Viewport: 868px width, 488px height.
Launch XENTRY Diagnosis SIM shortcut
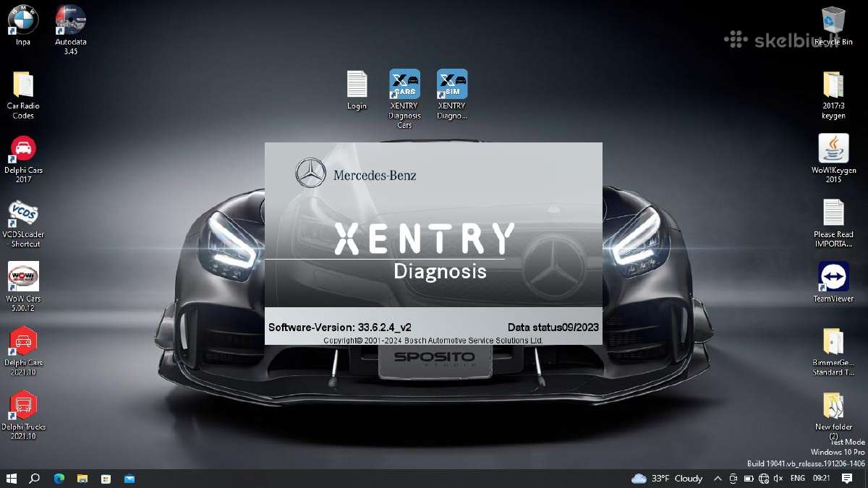click(x=452, y=95)
